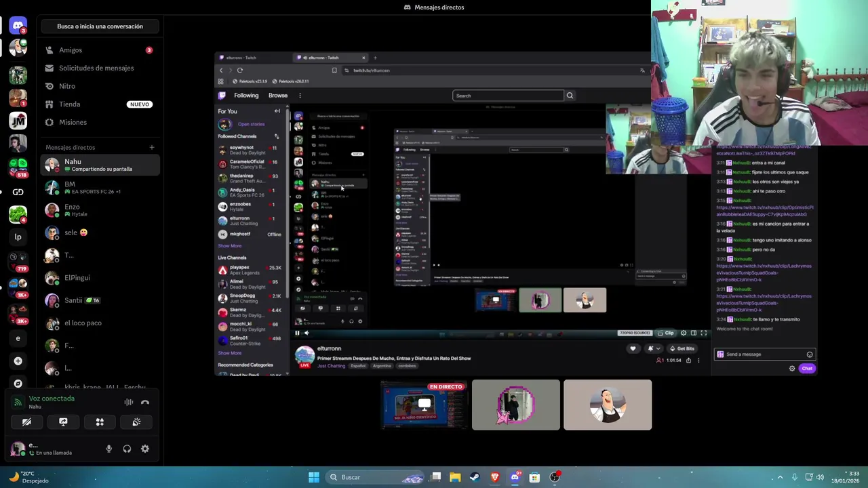Toggle fullscreen on the Twitch player
The height and width of the screenshot is (488, 868).
(x=703, y=333)
